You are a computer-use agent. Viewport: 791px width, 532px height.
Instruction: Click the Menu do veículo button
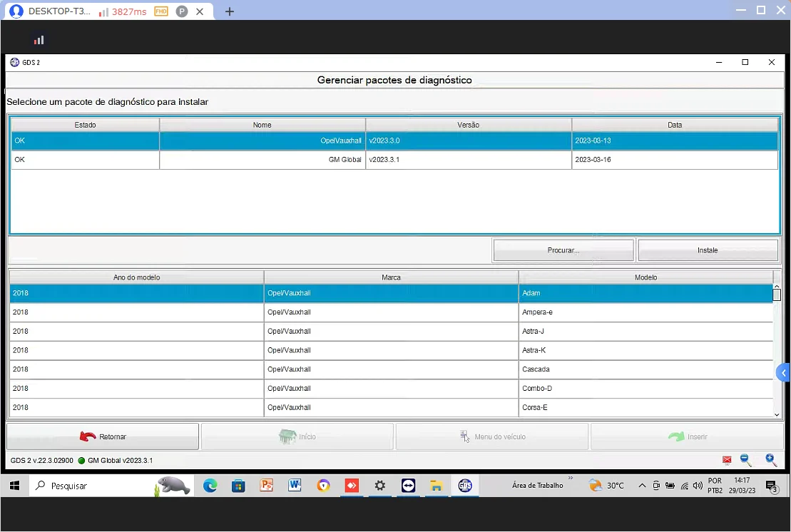(492, 436)
